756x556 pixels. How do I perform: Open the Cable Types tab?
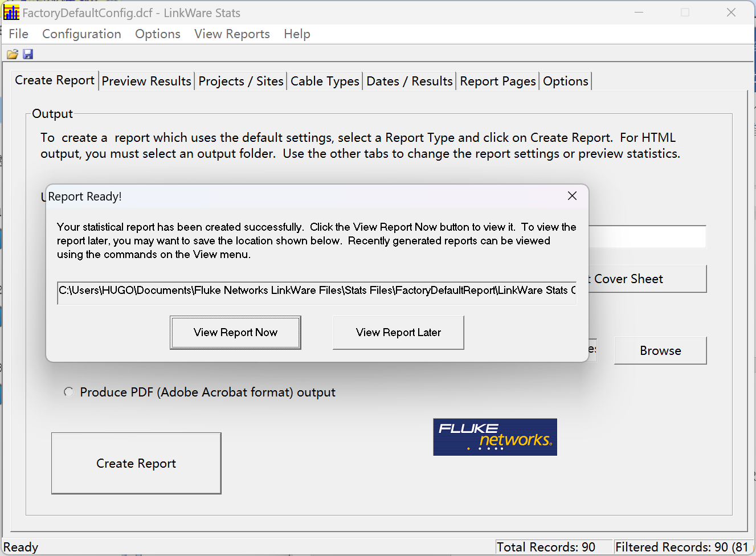(325, 81)
